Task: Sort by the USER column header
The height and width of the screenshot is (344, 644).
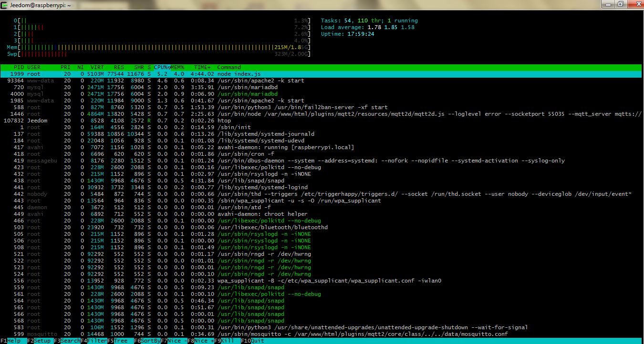Action: coord(34,67)
